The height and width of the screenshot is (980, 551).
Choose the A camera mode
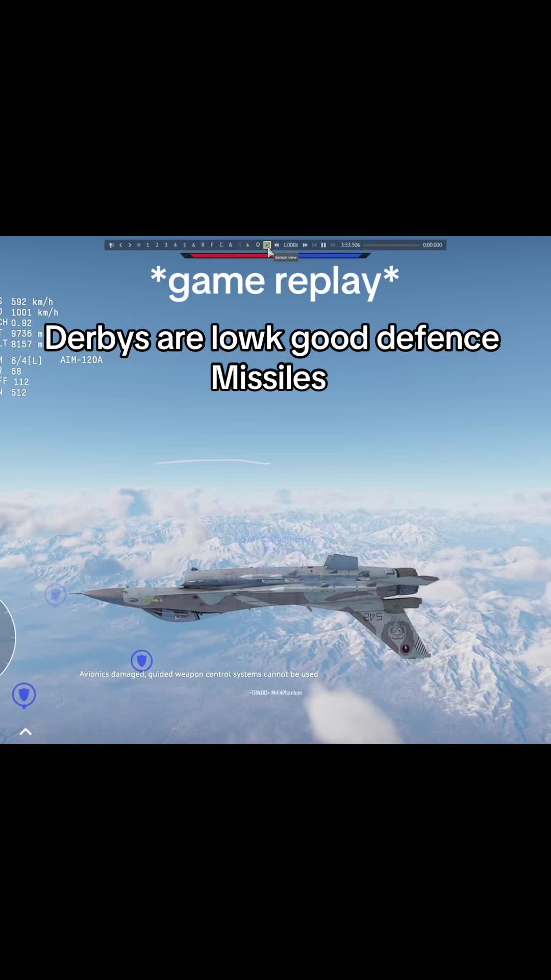pos(230,245)
